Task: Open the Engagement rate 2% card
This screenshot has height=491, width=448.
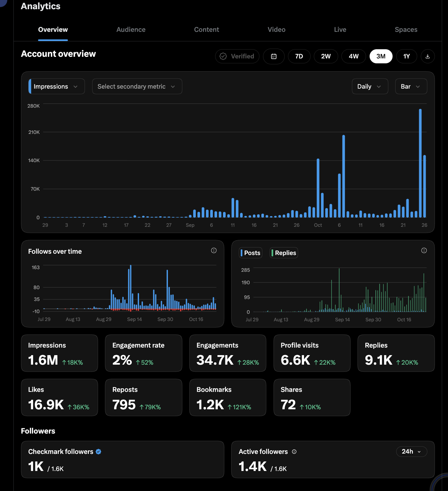Action: [144, 353]
